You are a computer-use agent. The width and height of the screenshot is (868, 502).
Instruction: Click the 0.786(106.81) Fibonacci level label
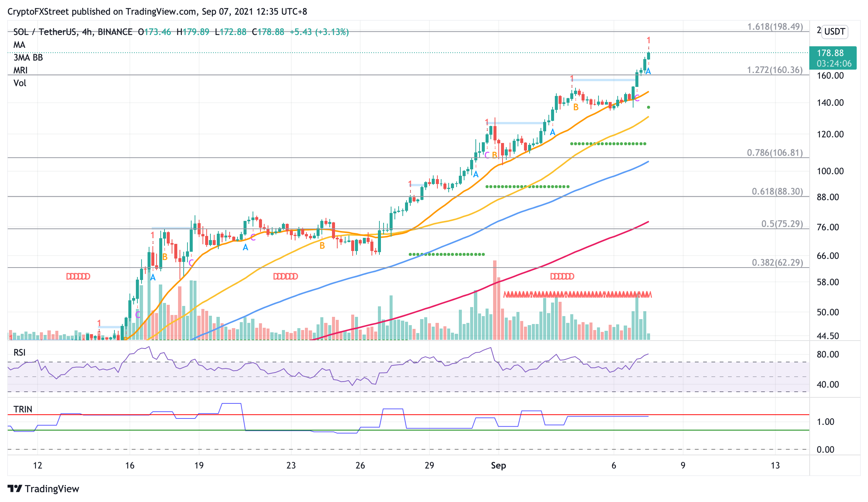(775, 153)
